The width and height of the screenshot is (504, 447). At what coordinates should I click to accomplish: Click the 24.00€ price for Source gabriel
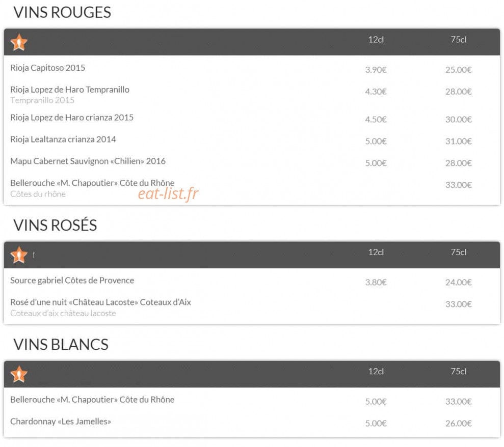458,282
